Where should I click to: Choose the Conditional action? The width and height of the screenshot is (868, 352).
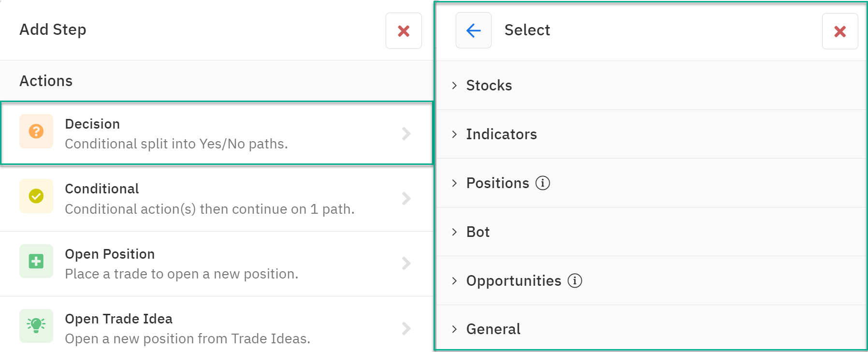(x=217, y=199)
